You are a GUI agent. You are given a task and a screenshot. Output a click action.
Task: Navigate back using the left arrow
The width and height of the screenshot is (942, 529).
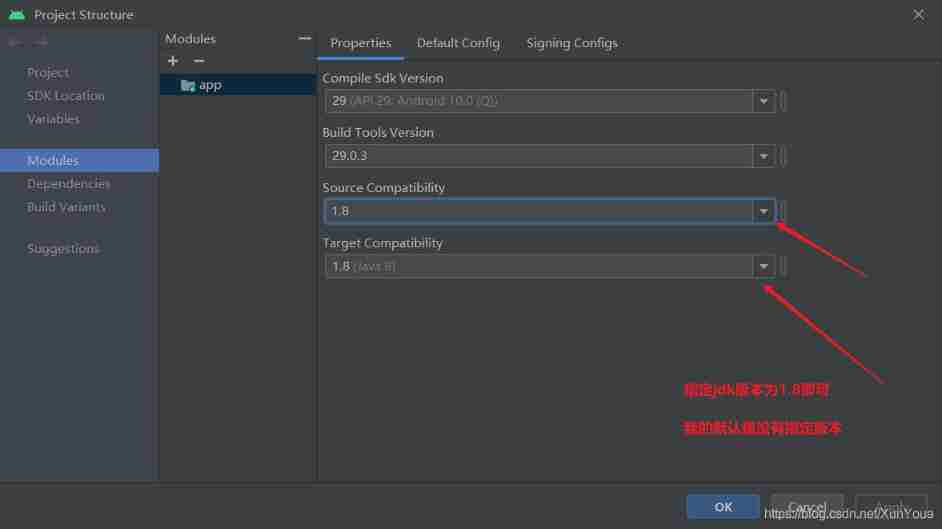point(15,43)
